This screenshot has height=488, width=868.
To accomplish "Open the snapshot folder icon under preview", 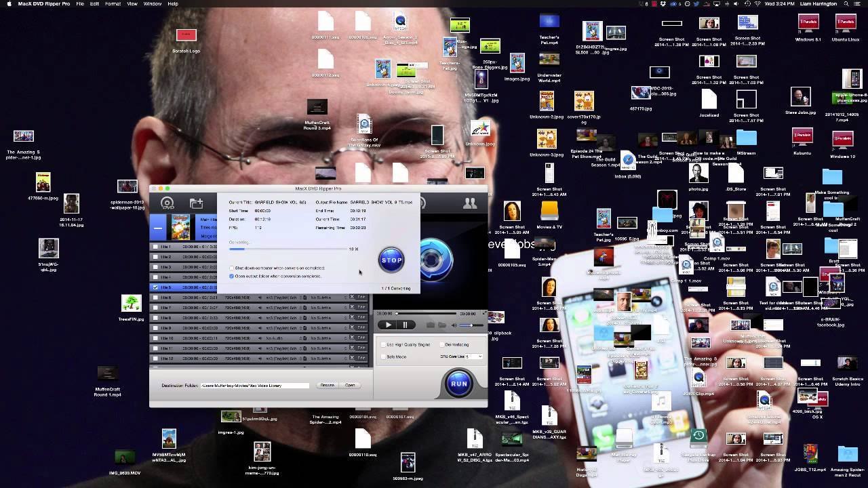I will pyautogui.click(x=442, y=325).
